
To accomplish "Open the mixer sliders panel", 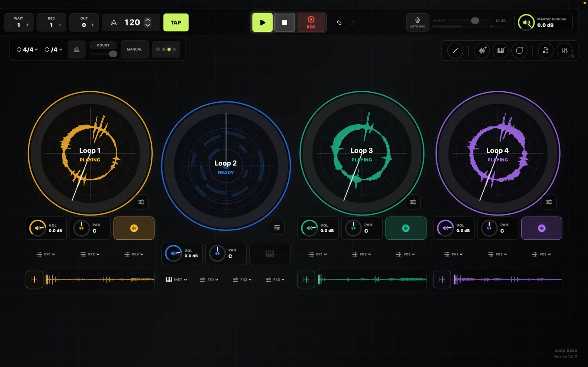I will pyautogui.click(x=565, y=51).
